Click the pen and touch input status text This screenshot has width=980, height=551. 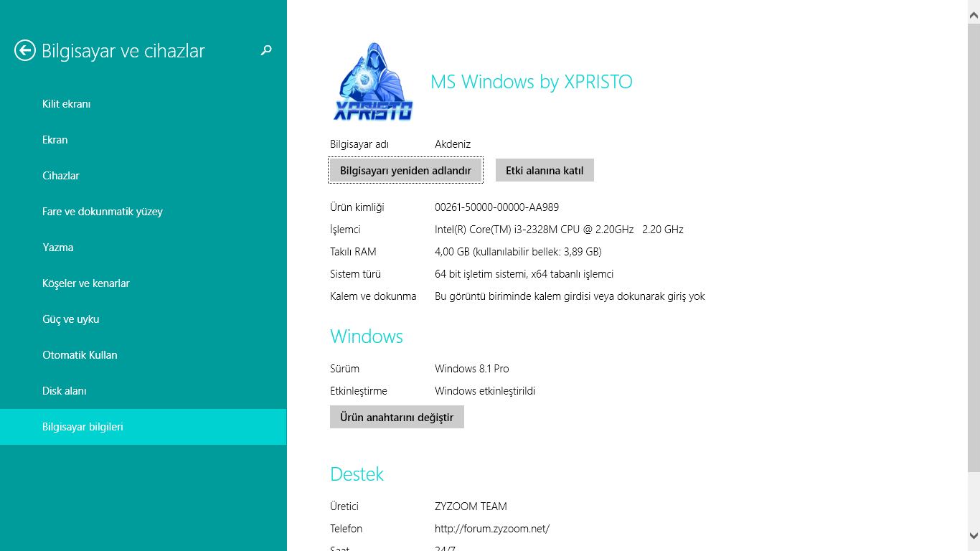[x=570, y=296]
